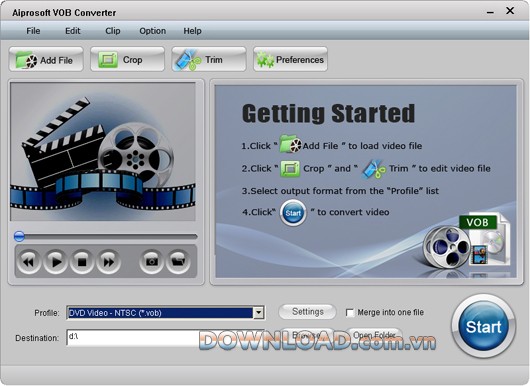Click the clapperboard preview image

(x=103, y=152)
